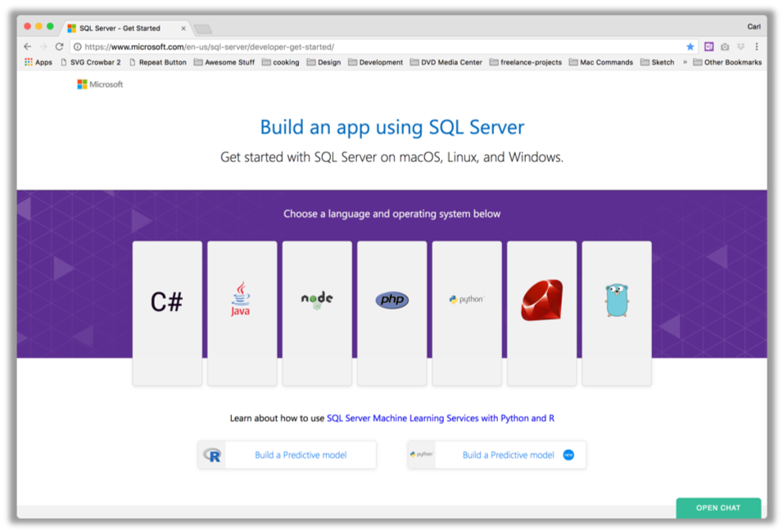Click the Choose a language and operating system text
This screenshot has height=532, width=783.
(x=392, y=214)
